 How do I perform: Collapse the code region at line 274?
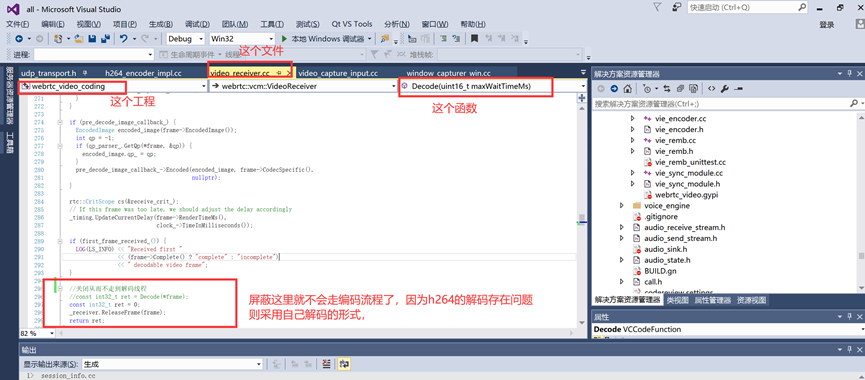60,121
